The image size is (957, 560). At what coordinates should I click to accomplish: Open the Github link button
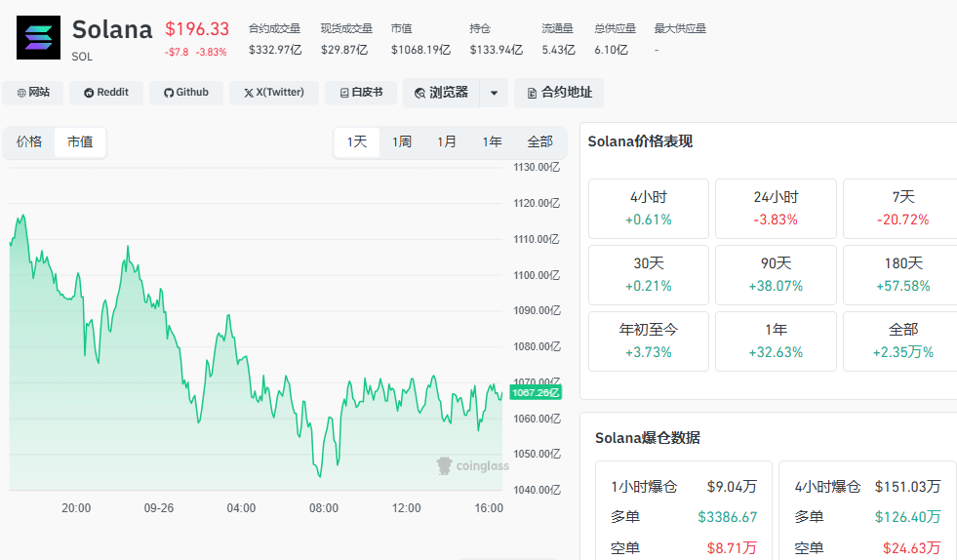[x=186, y=93]
